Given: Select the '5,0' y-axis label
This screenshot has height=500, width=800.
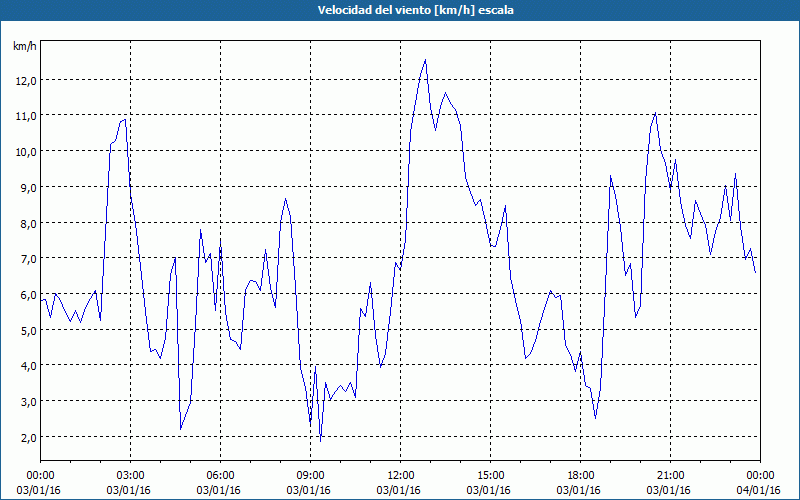Looking at the screenshot, I should coord(29,330).
